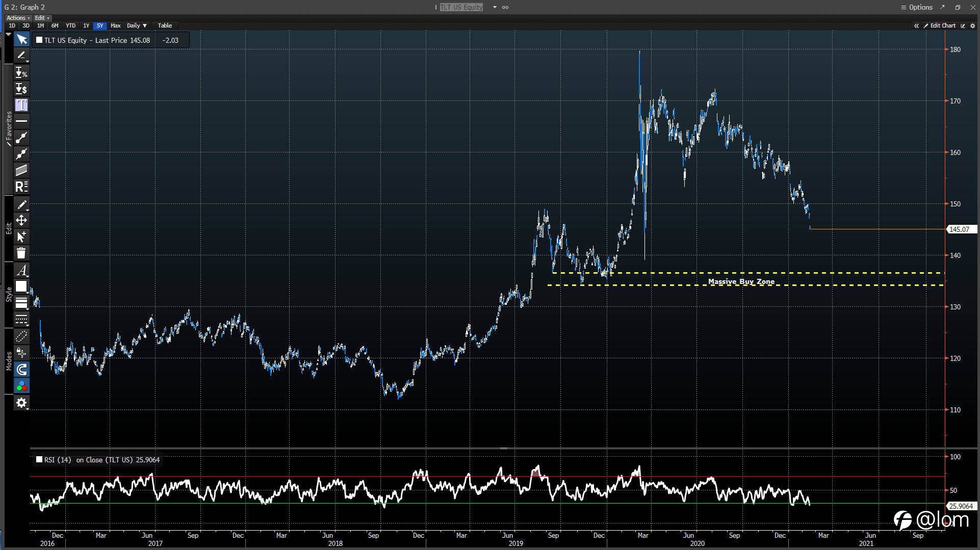Open the dashed line pattern tool

[x=21, y=320]
